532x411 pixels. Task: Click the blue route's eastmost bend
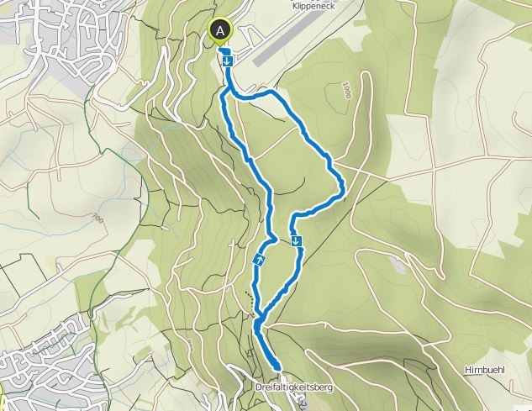pos(342,189)
